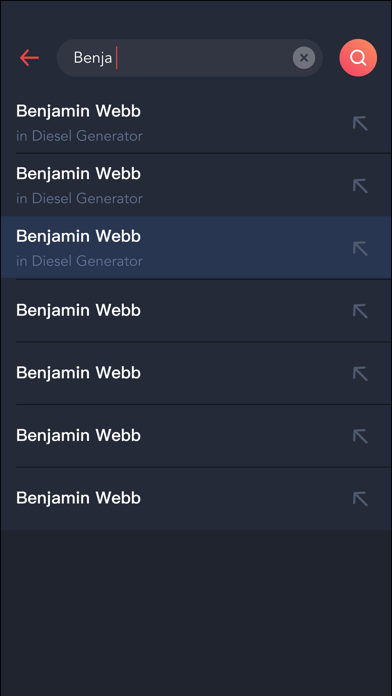
Task: Focus the search field containing Benja
Action: click(x=190, y=58)
